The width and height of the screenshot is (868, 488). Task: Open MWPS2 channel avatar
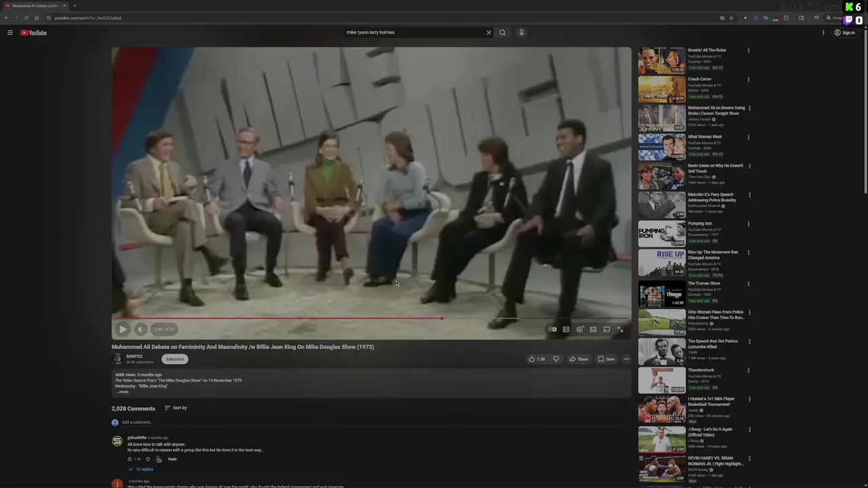point(117,359)
